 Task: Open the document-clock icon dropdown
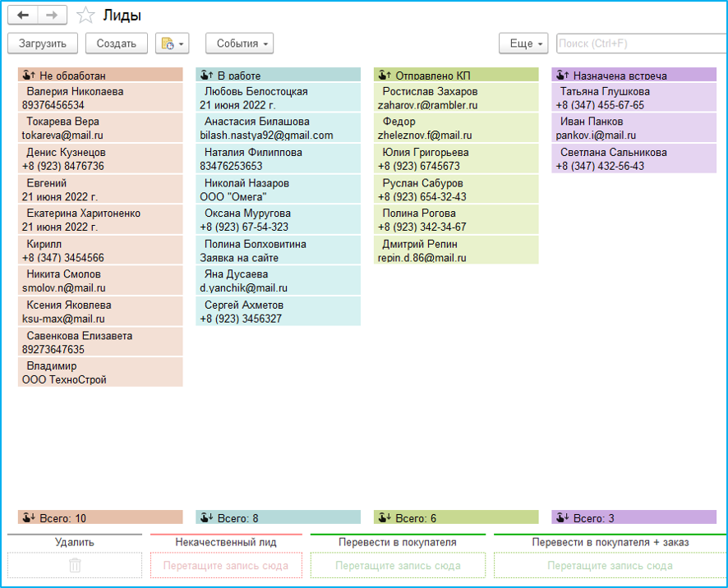tap(173, 44)
